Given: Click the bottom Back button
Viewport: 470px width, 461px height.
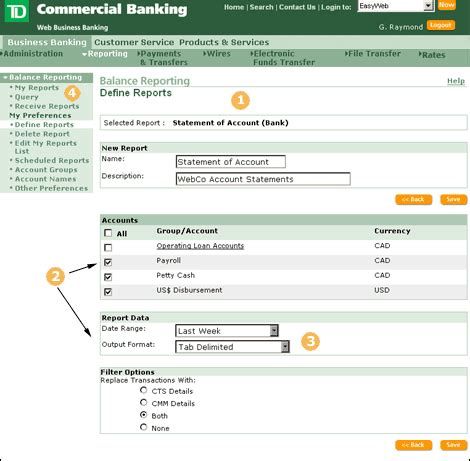Looking at the screenshot, I should click(x=414, y=445).
